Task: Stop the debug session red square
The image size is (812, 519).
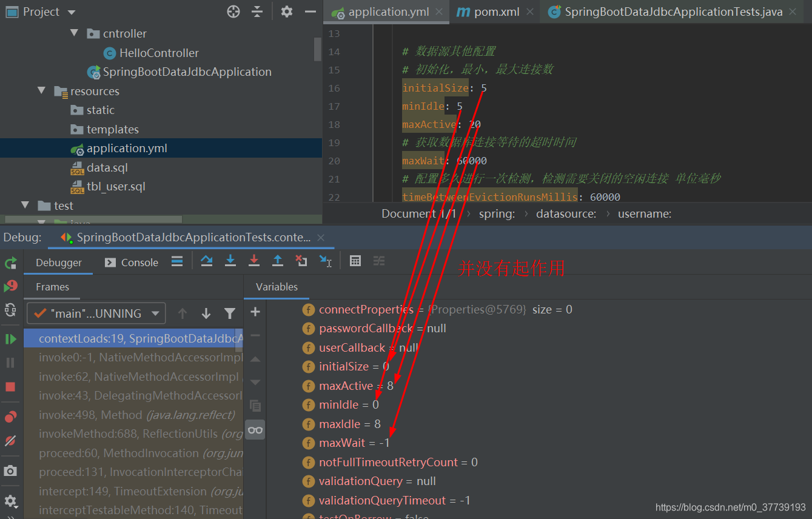Action: coord(10,387)
